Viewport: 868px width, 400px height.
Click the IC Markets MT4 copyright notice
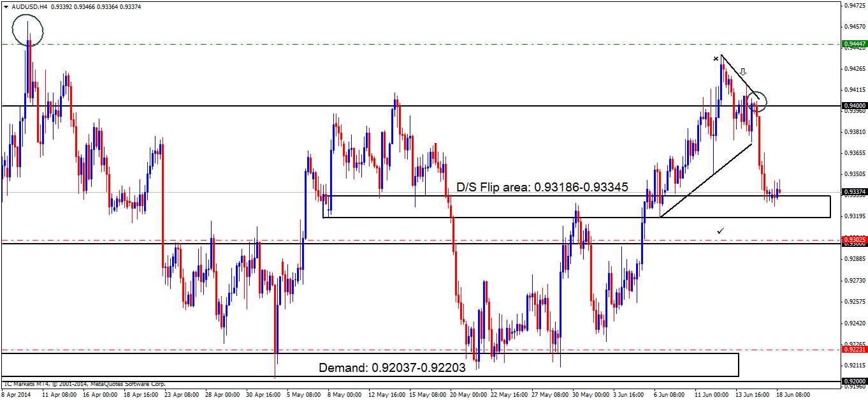pos(84,384)
